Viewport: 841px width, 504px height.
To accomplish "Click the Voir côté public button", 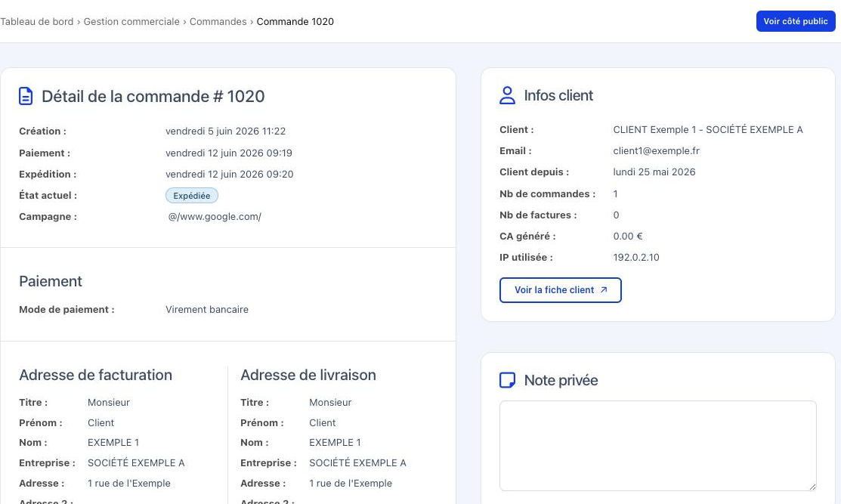I will point(796,21).
